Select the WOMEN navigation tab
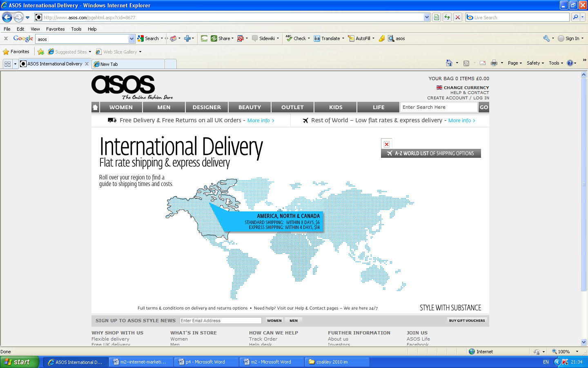The height and width of the screenshot is (368, 588). point(121,107)
